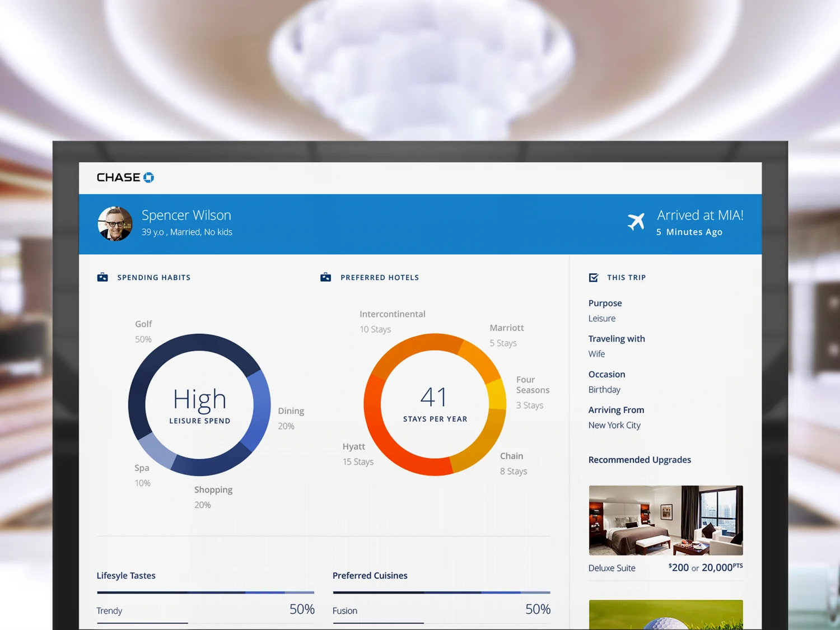
Task: Click the Lifestyle Tastes segmented bar
Action: [x=206, y=592]
